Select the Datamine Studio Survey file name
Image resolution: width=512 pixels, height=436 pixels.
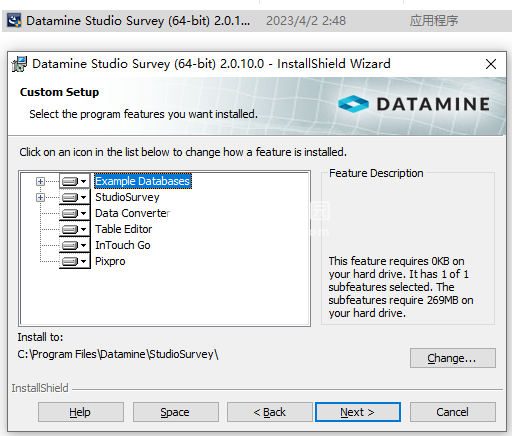point(138,21)
